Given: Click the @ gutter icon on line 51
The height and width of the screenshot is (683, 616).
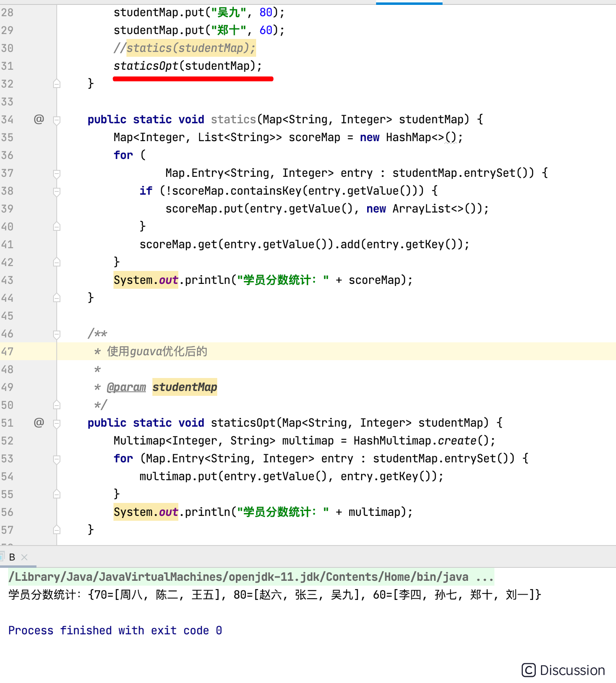Looking at the screenshot, I should [x=39, y=423].
